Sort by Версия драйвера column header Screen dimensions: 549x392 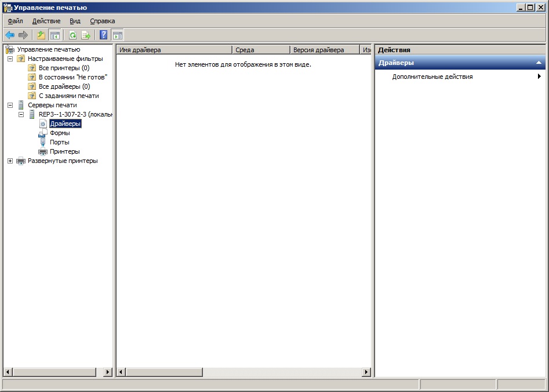[x=325, y=50]
